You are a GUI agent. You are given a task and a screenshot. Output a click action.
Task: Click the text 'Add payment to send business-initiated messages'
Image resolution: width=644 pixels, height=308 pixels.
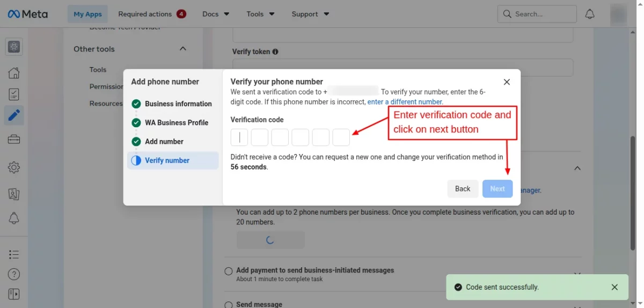coord(315,270)
